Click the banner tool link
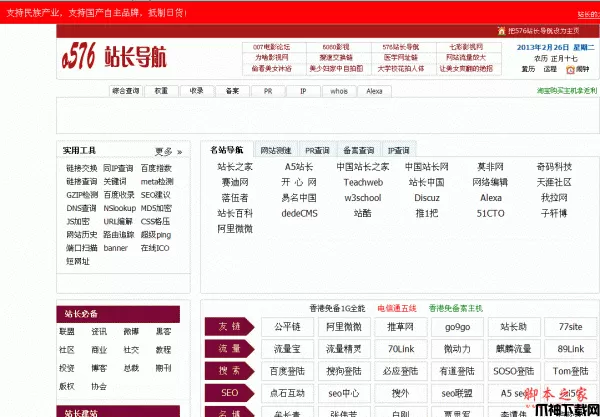 tap(116, 248)
